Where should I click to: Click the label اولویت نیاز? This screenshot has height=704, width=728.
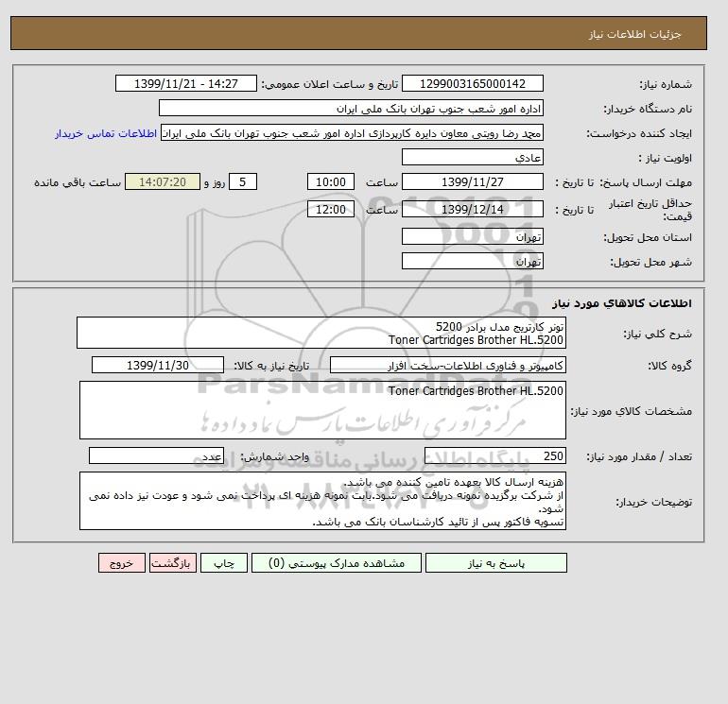[665, 158]
